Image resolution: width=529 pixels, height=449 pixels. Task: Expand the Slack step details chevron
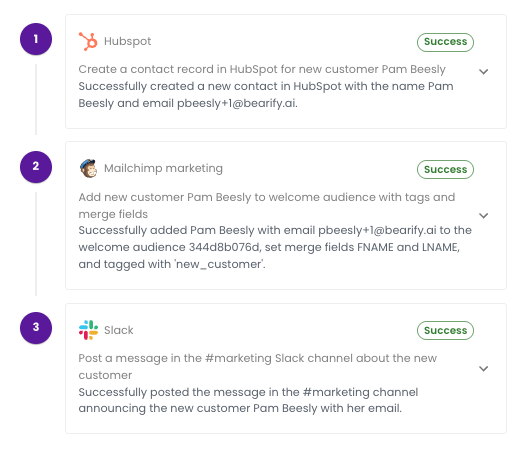coord(483,368)
